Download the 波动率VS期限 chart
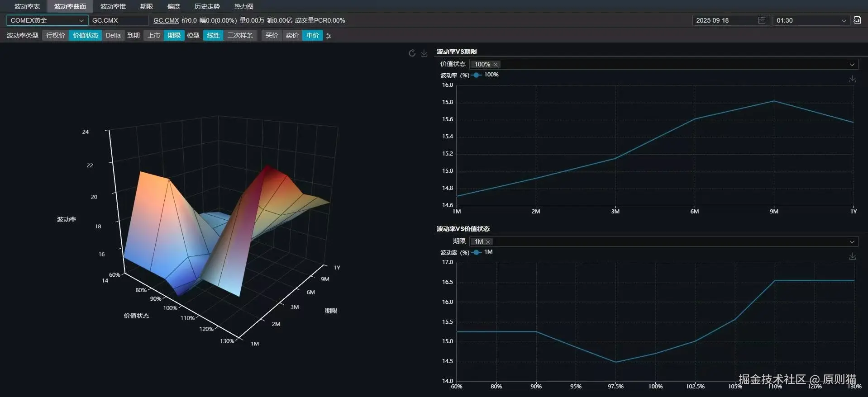868x397 pixels. click(853, 79)
